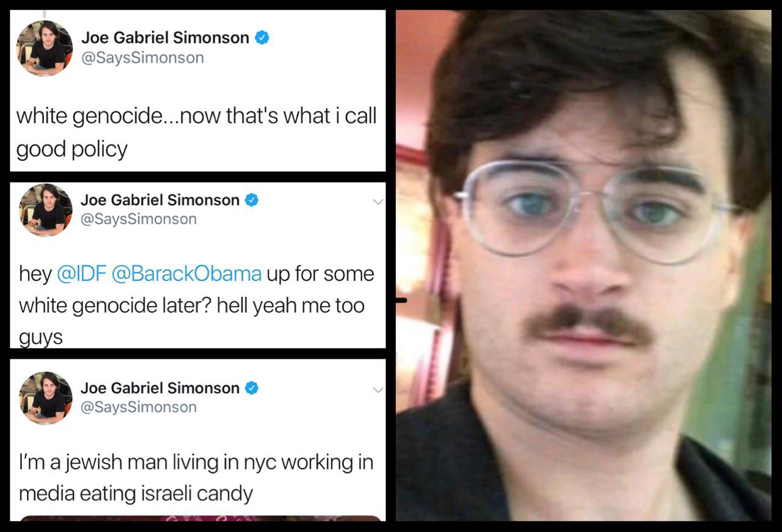Click the display name on the second tweet
The height and width of the screenshot is (532, 782).
pos(160,200)
